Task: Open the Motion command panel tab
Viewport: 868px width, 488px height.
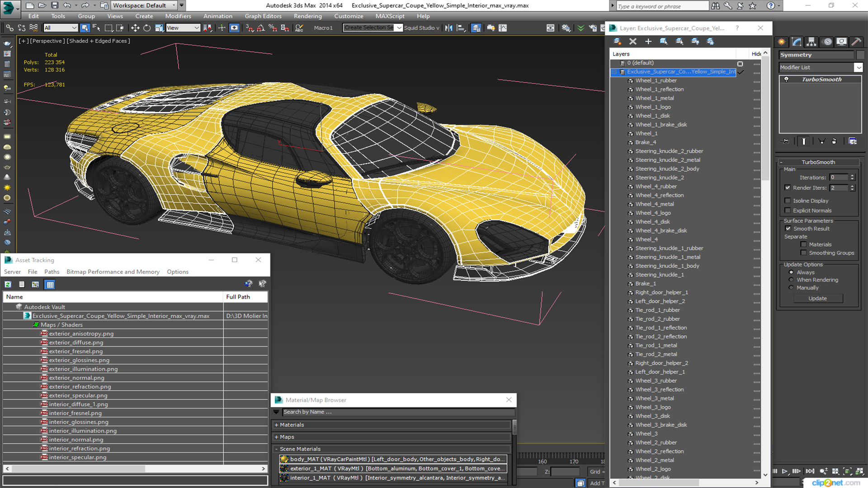Action: [x=827, y=42]
